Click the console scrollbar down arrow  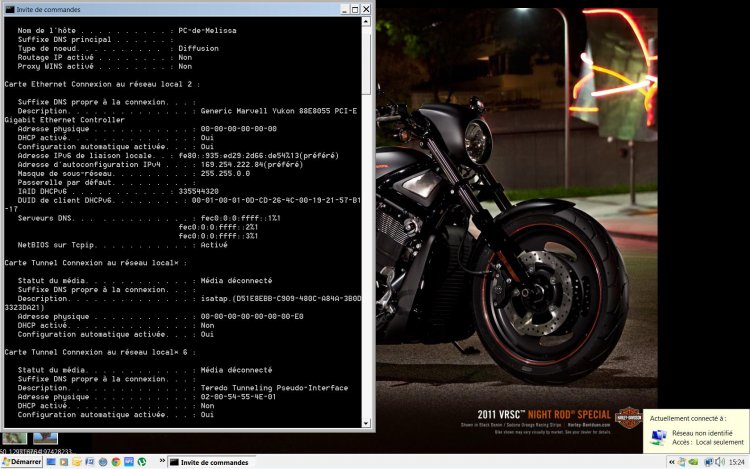click(x=366, y=423)
